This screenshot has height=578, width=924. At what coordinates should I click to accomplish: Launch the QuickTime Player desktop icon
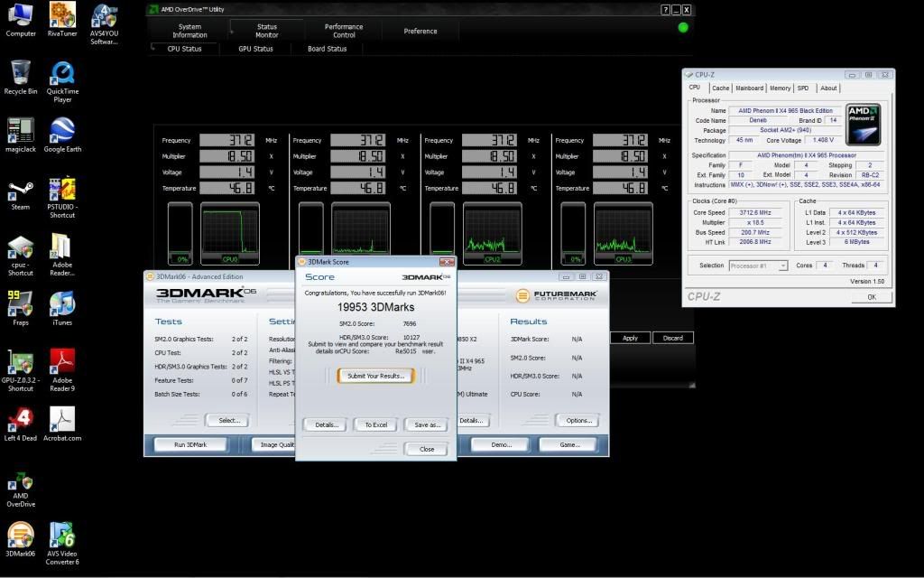pyautogui.click(x=62, y=81)
